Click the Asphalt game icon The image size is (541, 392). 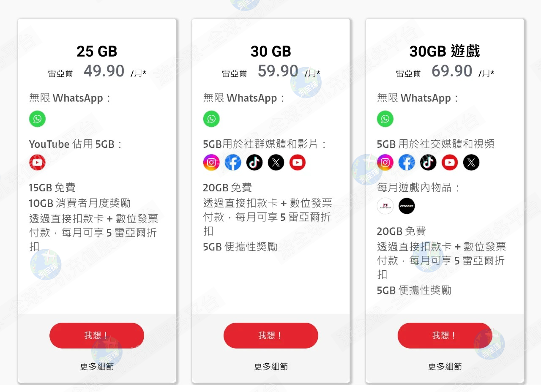[385, 206]
